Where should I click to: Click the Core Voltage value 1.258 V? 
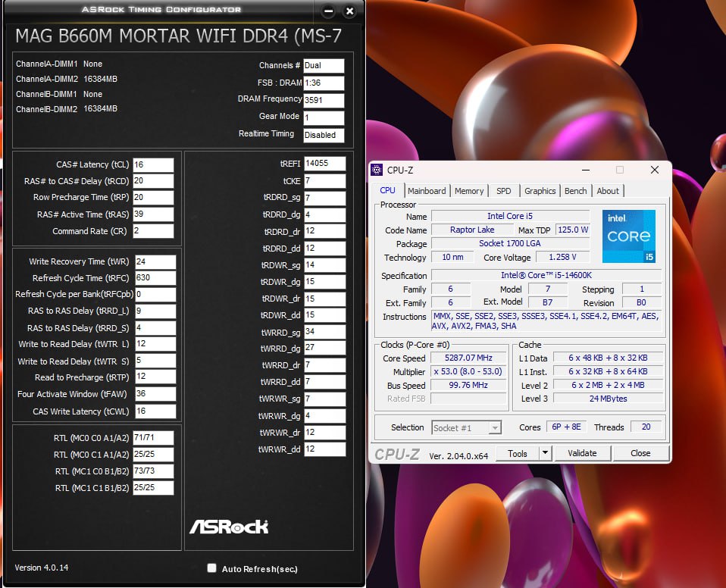click(562, 257)
